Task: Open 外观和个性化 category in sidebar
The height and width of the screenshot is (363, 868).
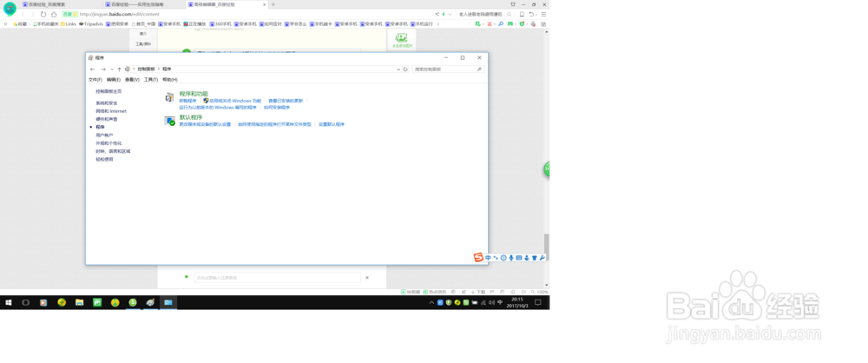Action: tap(108, 143)
